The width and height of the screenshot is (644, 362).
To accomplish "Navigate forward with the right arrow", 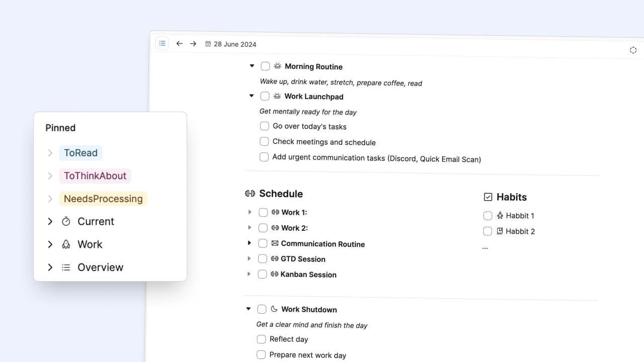I will point(193,44).
